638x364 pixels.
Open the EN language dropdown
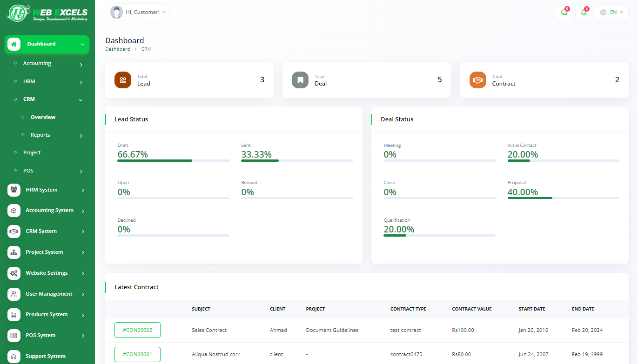611,12
